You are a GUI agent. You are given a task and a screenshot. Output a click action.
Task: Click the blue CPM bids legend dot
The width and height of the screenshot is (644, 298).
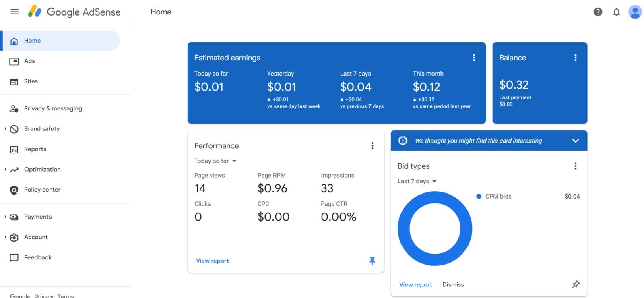479,197
